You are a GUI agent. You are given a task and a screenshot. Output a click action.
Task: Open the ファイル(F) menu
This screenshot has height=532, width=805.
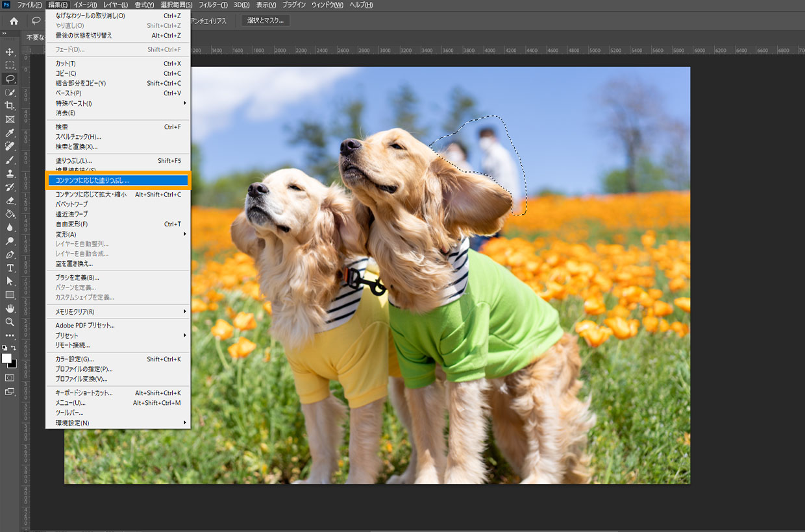point(29,5)
